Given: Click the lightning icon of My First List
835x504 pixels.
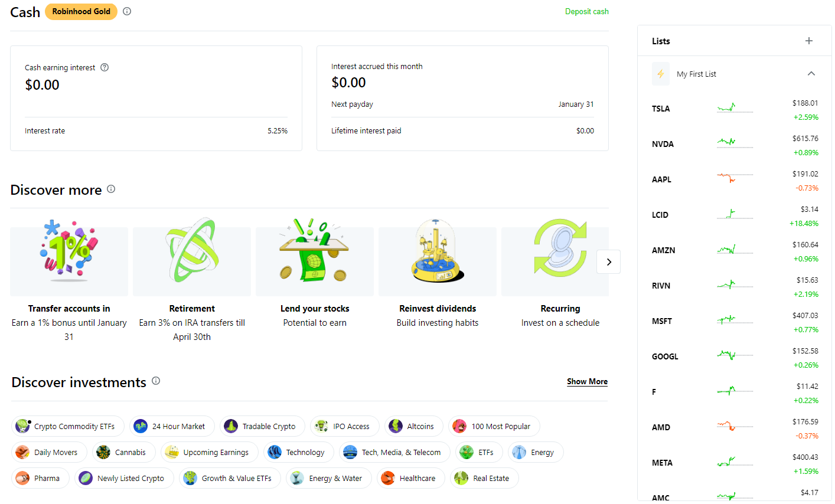Looking at the screenshot, I should 661,74.
